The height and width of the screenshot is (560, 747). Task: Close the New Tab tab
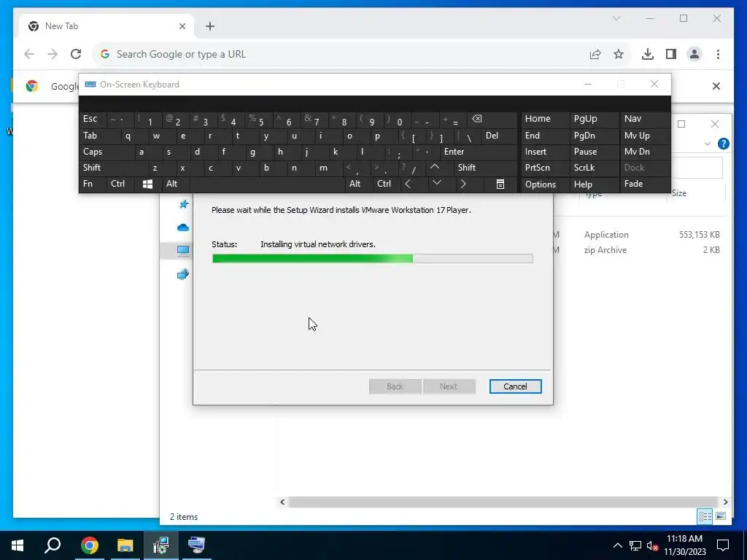[x=182, y=26]
